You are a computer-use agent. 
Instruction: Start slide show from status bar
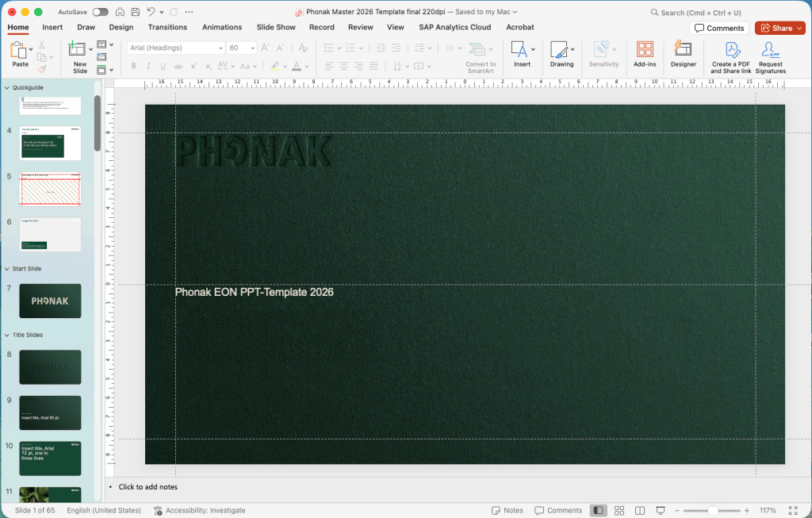(661, 510)
